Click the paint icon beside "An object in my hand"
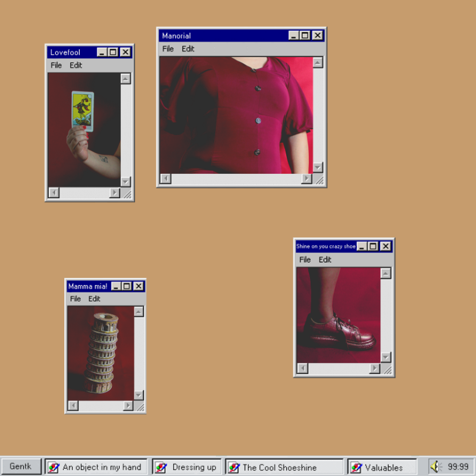The image size is (476, 476). [x=54, y=467]
